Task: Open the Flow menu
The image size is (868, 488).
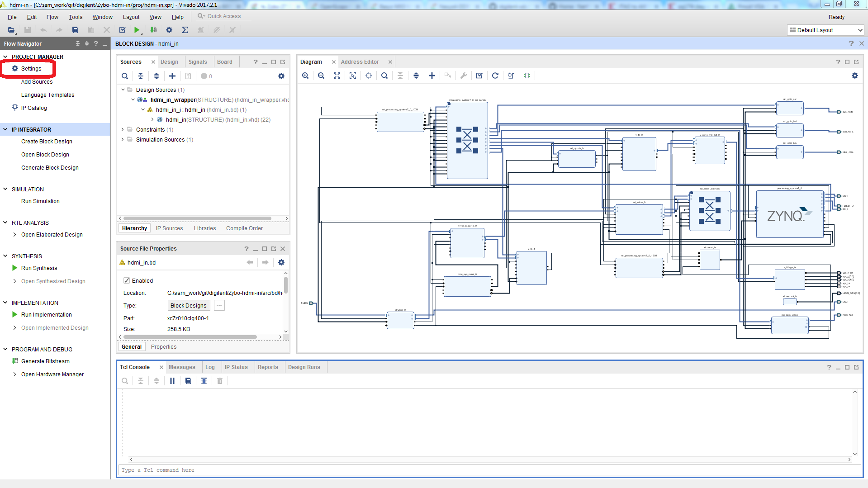Action: click(52, 17)
